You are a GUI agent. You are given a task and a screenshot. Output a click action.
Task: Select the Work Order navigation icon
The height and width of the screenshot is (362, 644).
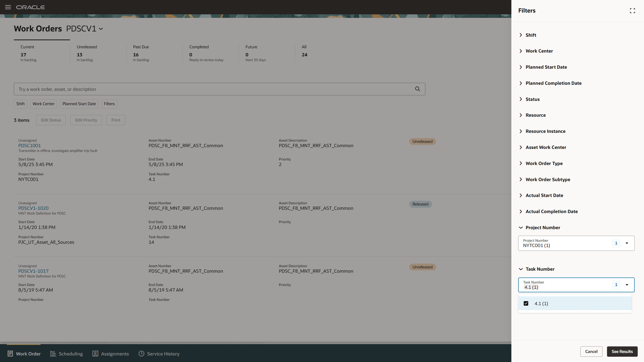tap(10, 353)
